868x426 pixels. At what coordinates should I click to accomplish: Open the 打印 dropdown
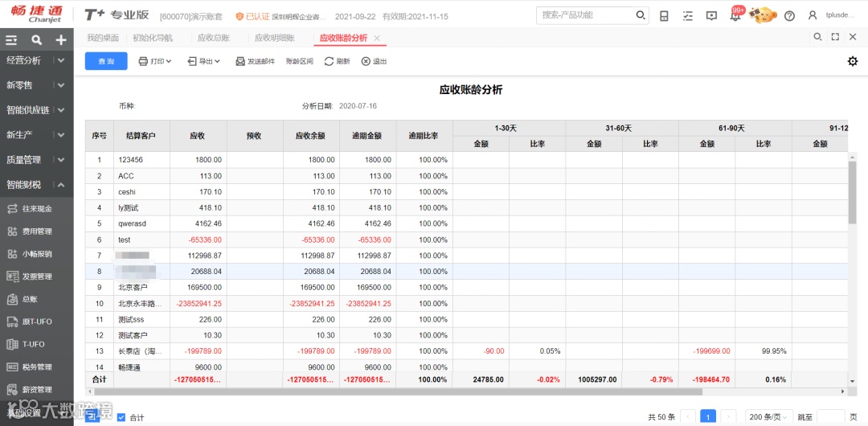155,62
